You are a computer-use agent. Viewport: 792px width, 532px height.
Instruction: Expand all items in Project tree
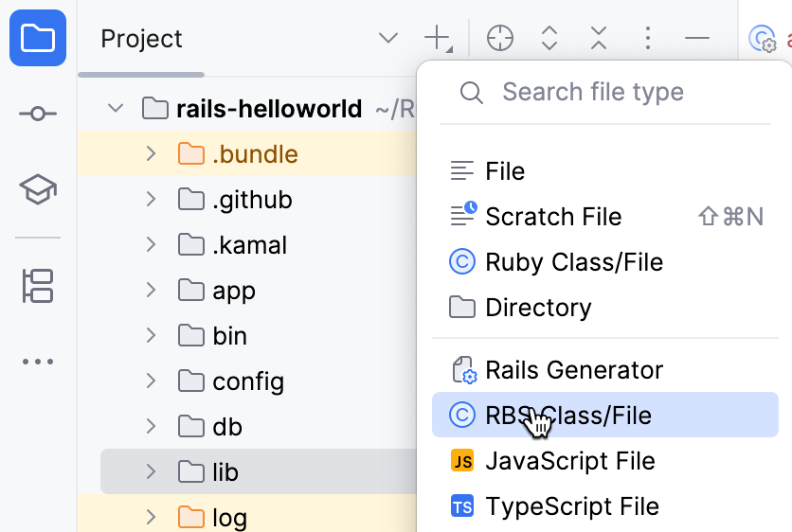pyautogui.click(x=549, y=39)
